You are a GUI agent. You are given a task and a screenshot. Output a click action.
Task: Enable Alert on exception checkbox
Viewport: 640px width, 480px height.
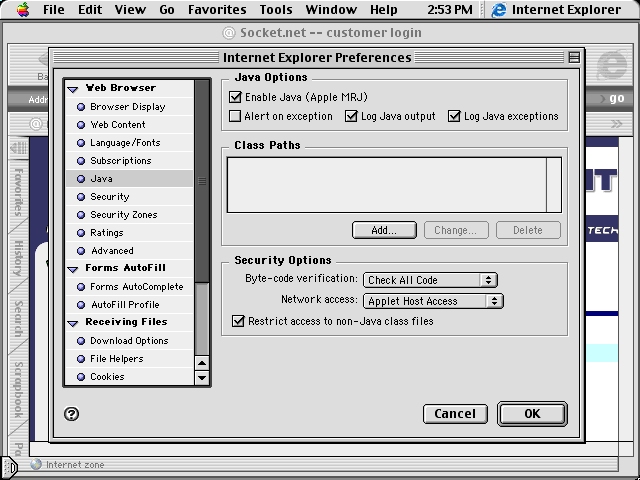pyautogui.click(x=235, y=116)
